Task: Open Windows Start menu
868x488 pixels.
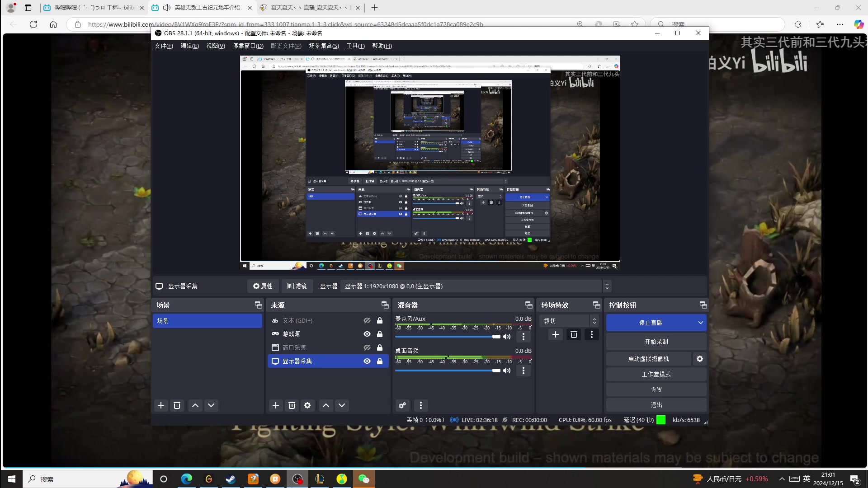Action: (12, 479)
